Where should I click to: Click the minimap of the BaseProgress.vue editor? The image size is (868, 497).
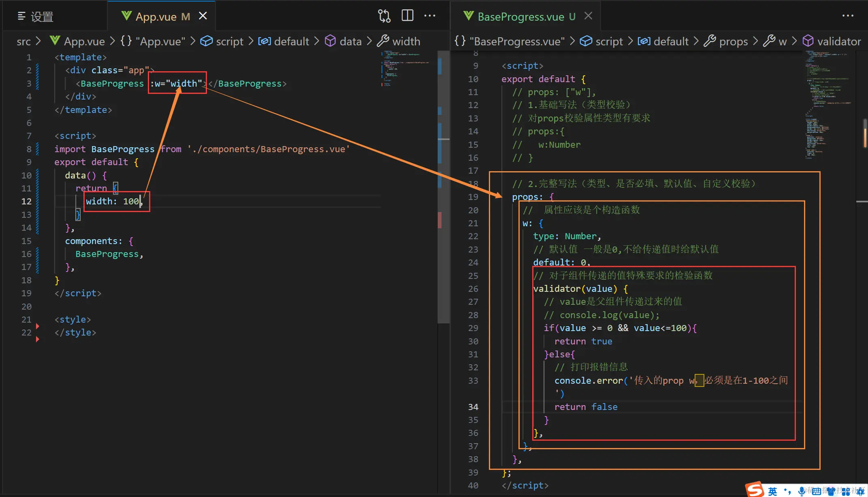coord(828,105)
